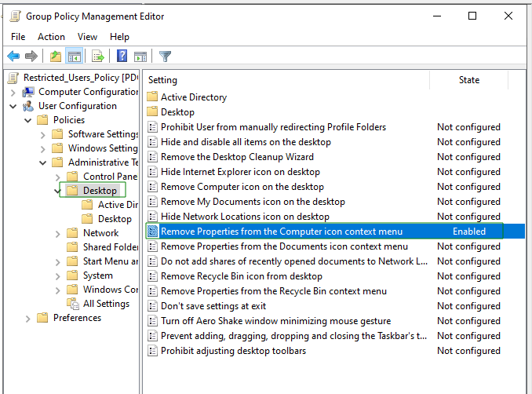The image size is (532, 394).
Task: Select 'Prevent adding, dragging, dropping and closing the Taskbar's' setting
Action: pos(293,336)
